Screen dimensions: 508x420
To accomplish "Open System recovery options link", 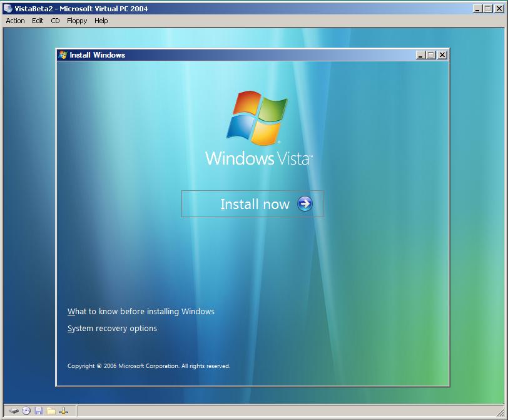I will click(112, 328).
